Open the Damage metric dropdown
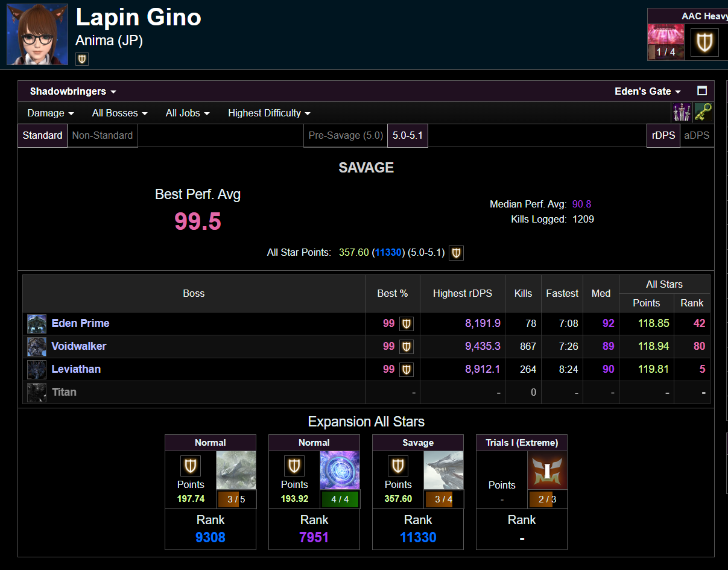The height and width of the screenshot is (570, 728). pyautogui.click(x=51, y=113)
